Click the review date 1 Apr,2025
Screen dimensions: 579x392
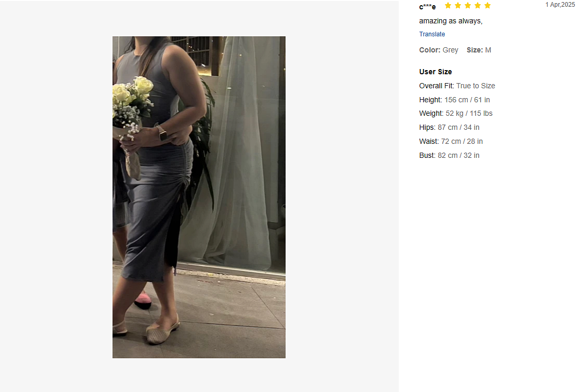click(560, 5)
